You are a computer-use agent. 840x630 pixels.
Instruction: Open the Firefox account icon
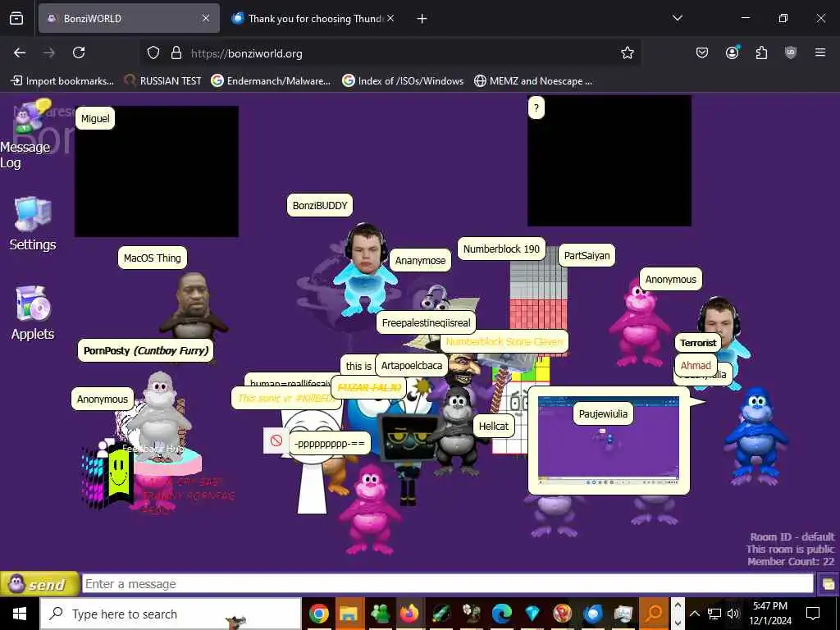(732, 52)
